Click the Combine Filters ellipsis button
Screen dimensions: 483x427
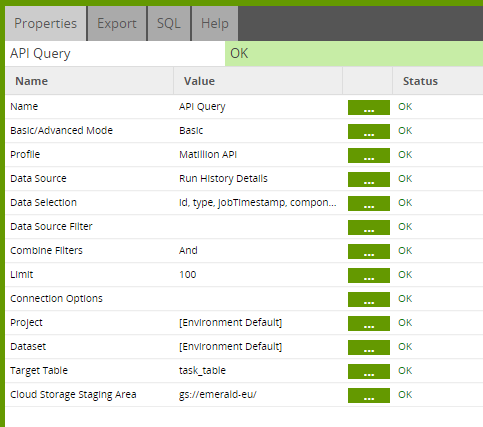point(369,251)
